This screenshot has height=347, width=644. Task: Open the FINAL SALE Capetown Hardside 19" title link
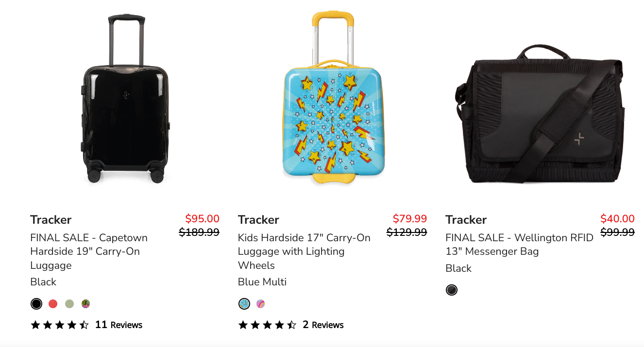tap(89, 251)
